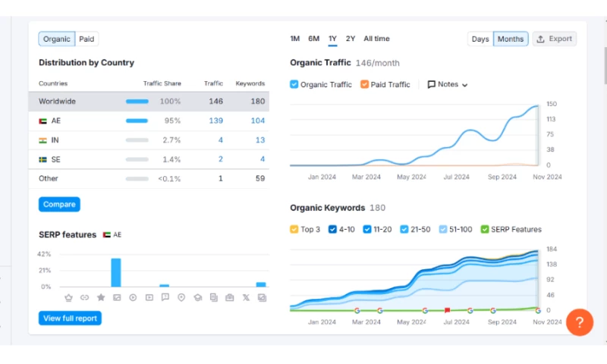Open the AE keywords count 104 link
This screenshot has width=607, height=364.
(257, 121)
